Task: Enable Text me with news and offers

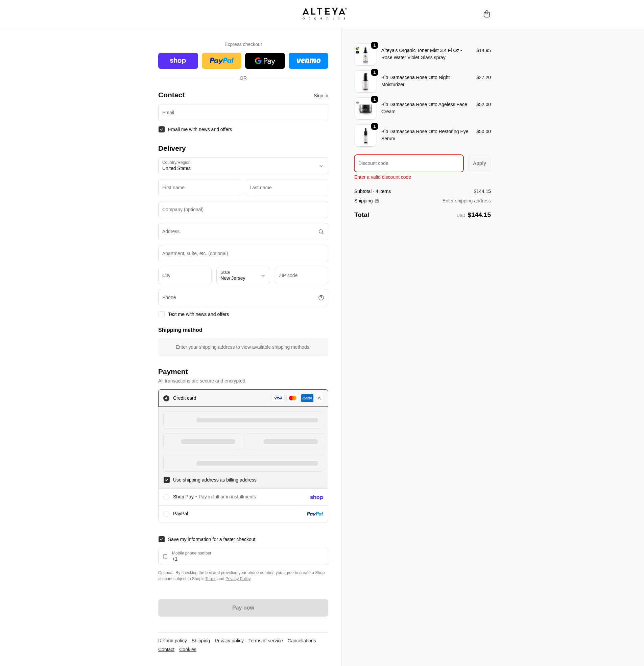Action: click(161, 314)
